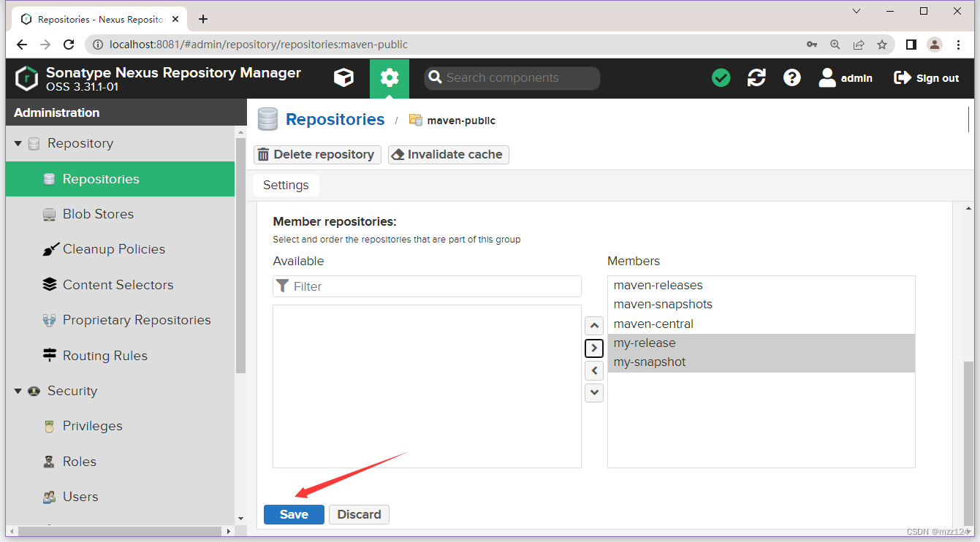Screen dimensions: 980x542
Task: Share this page icon
Action: point(859,45)
